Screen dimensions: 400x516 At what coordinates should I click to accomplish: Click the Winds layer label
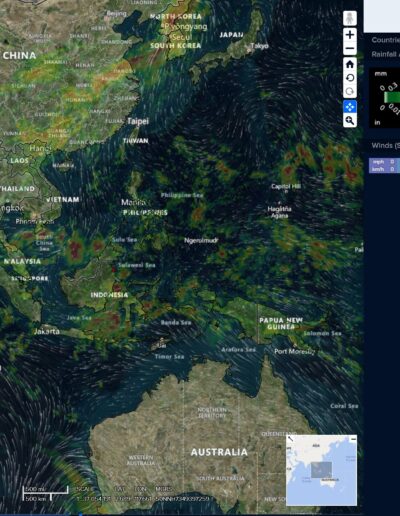click(386, 145)
